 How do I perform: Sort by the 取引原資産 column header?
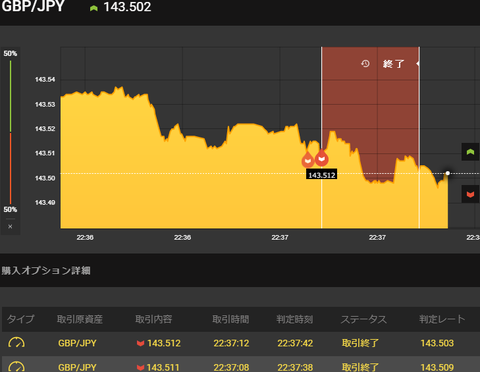(80, 319)
